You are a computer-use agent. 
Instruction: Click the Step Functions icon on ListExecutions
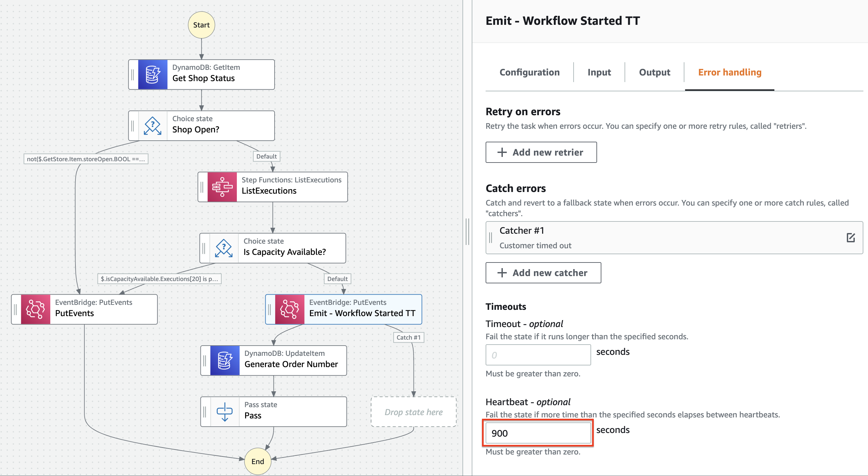tap(222, 187)
